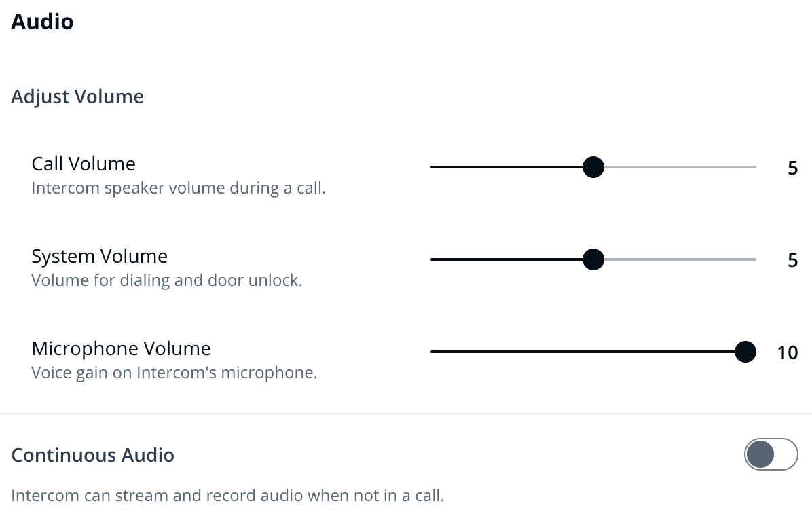Click the Call Volume slider handle
The height and width of the screenshot is (531, 812).
593,166
